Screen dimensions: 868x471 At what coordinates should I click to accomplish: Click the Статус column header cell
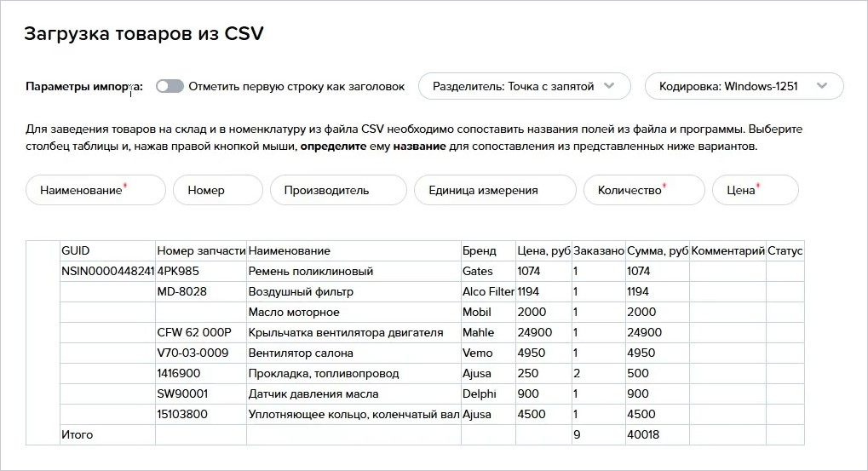[785, 250]
